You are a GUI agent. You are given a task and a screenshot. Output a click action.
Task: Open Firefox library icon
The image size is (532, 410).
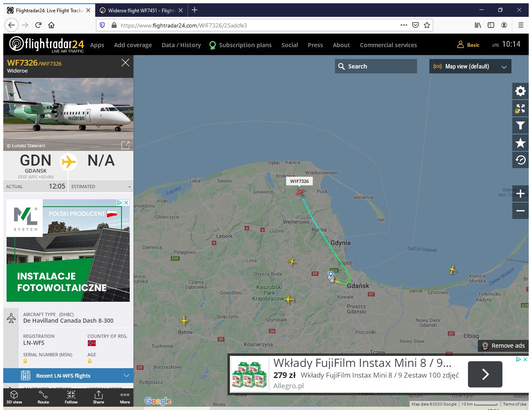[478, 25]
